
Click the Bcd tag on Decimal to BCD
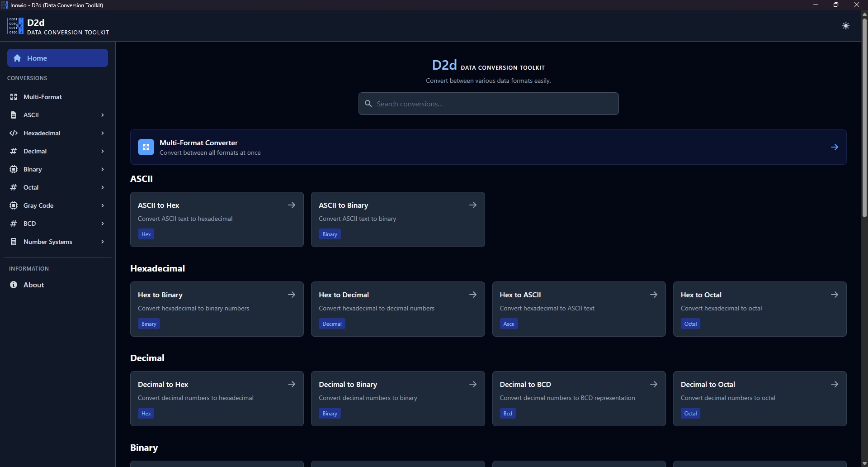(x=508, y=413)
